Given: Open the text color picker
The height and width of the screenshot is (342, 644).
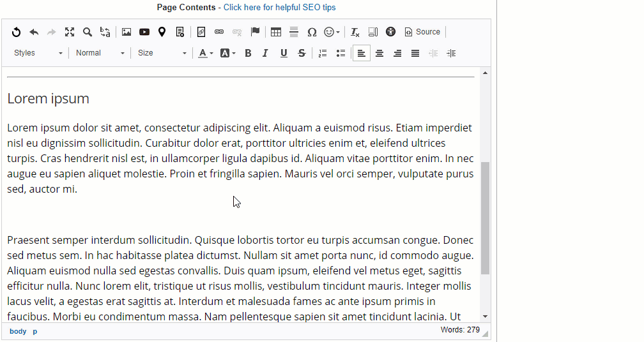Looking at the screenshot, I should (206, 53).
